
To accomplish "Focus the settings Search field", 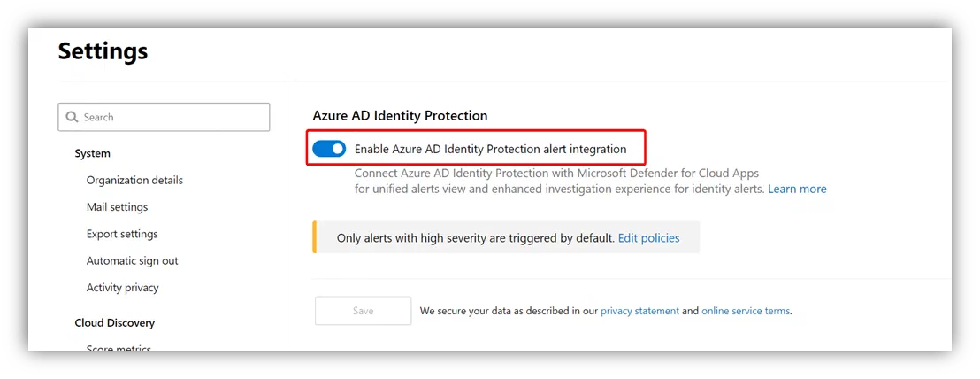I will pos(164,117).
